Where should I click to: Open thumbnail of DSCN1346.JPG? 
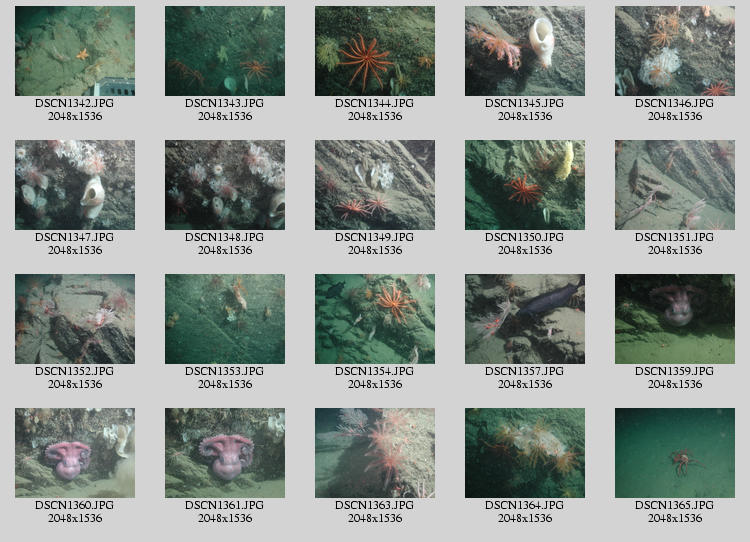pos(675,51)
